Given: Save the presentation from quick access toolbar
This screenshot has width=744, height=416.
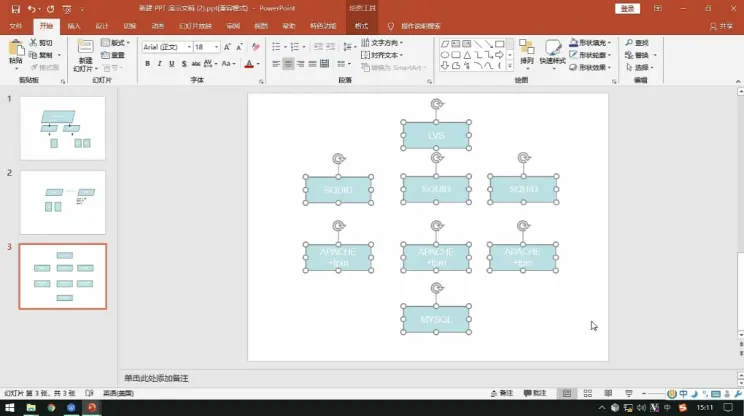Looking at the screenshot, I should 16,9.
